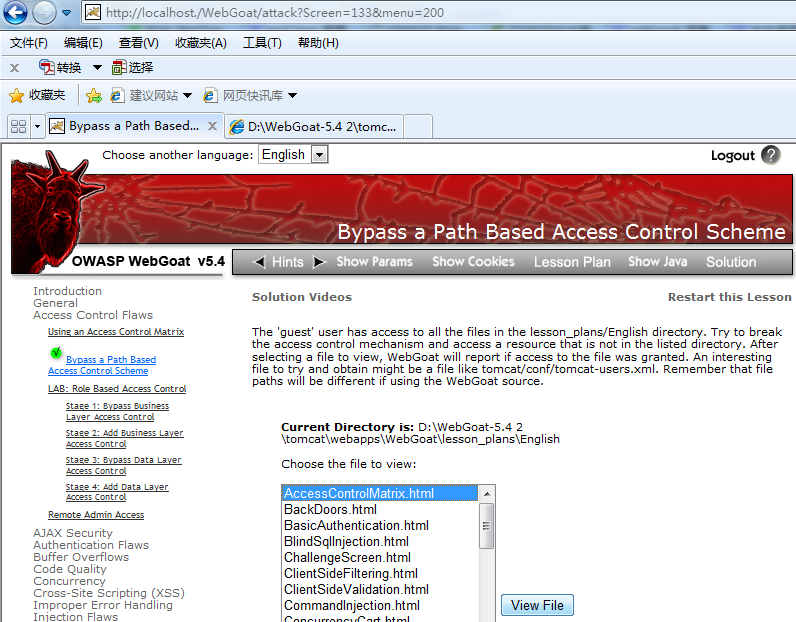Click Show Params
This screenshot has height=622, width=796.
coord(374,261)
